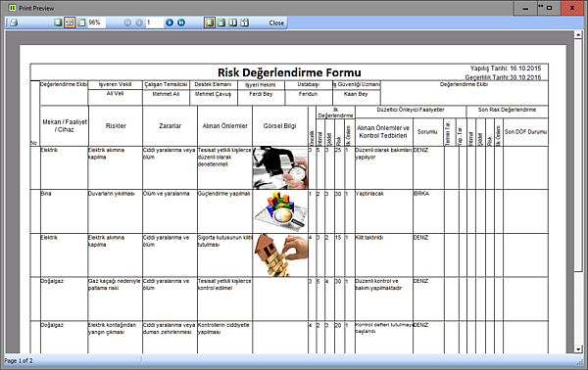Click the vertical scrollbar up arrow
This screenshot has height=370, width=588.
[578, 35]
